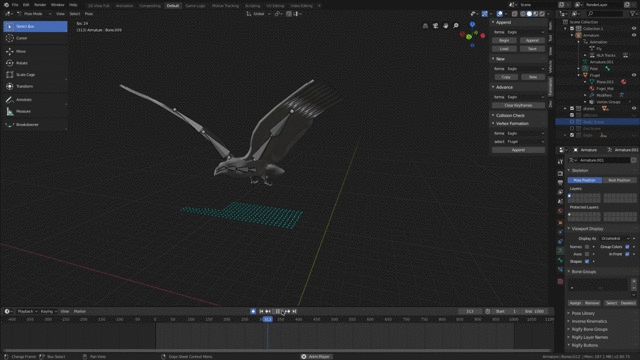
Task: Click the viewport zoom magnifier icon
Action: [456, 26]
